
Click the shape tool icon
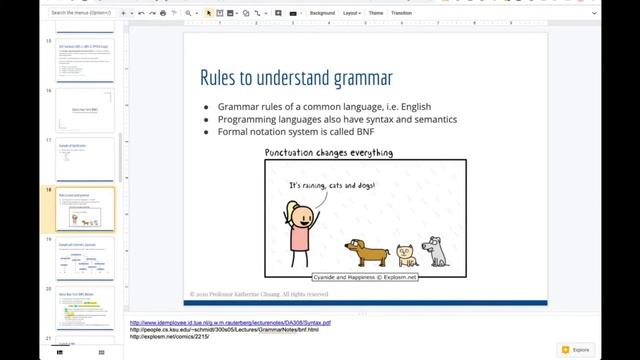click(246, 13)
